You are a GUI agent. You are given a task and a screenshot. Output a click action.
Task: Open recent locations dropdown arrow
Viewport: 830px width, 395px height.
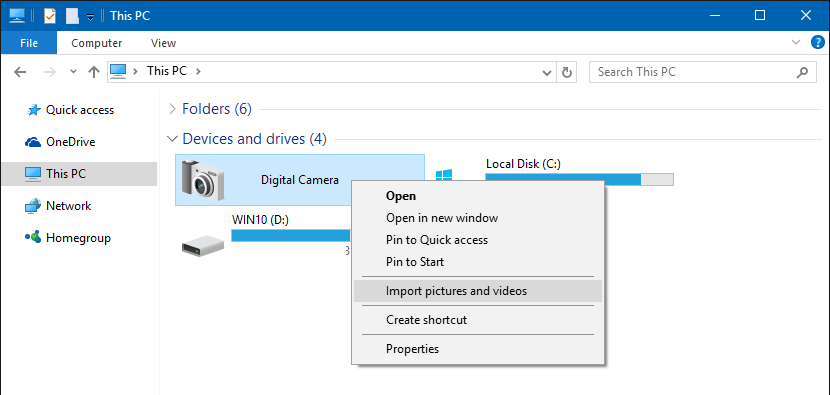coord(74,73)
